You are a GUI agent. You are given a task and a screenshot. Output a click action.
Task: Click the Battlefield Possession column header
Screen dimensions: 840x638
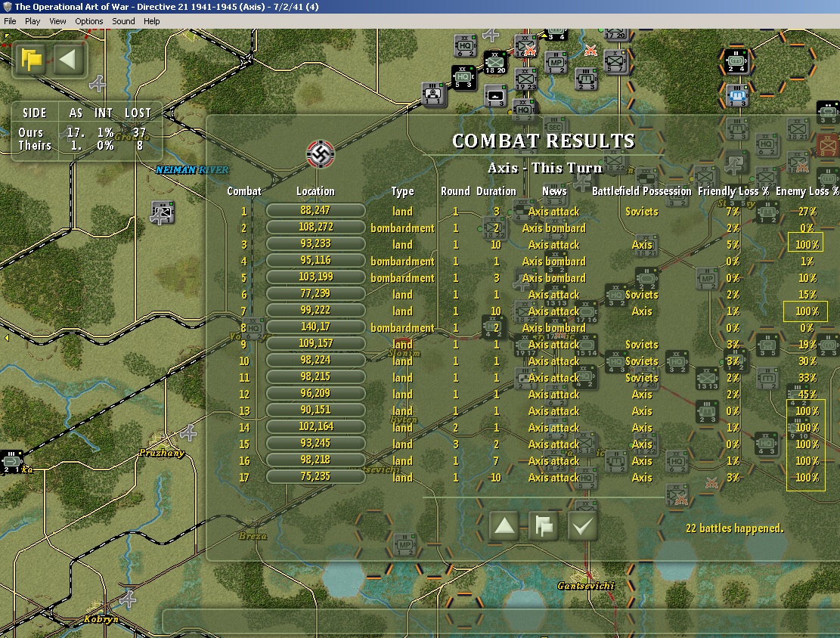(641, 191)
